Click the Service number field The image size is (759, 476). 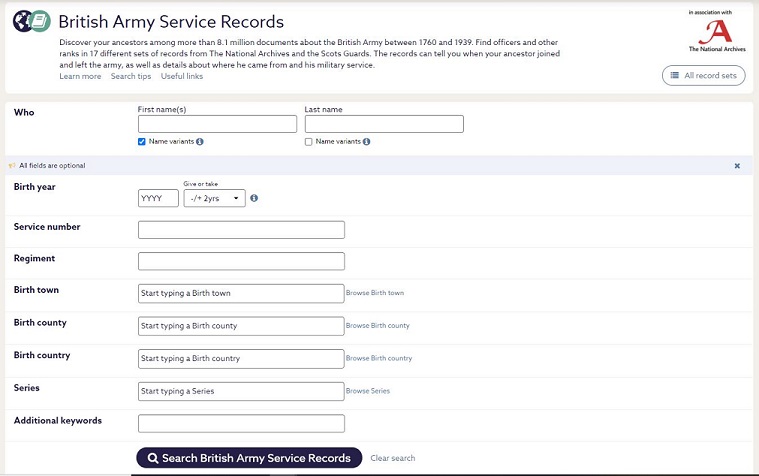click(242, 230)
